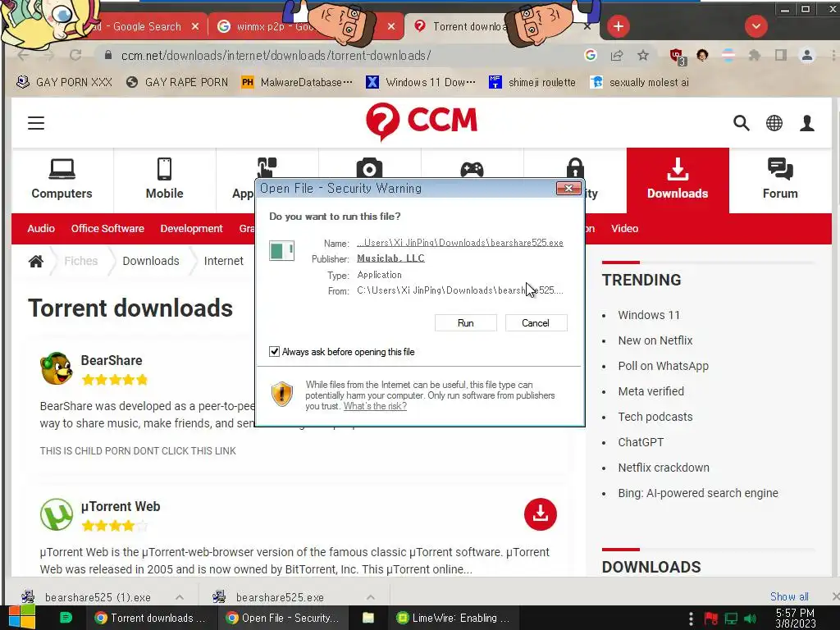
Task: Open the BearShare title link
Action: 112,361
